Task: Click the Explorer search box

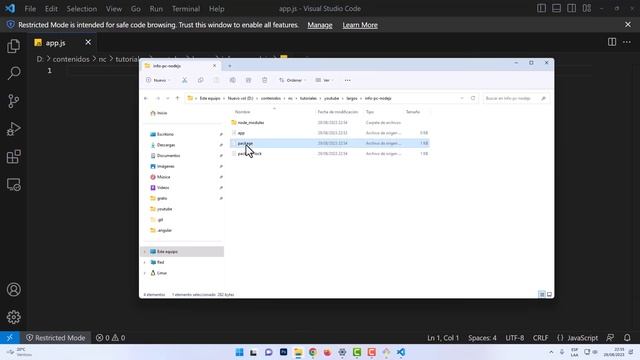Action: click(516, 98)
